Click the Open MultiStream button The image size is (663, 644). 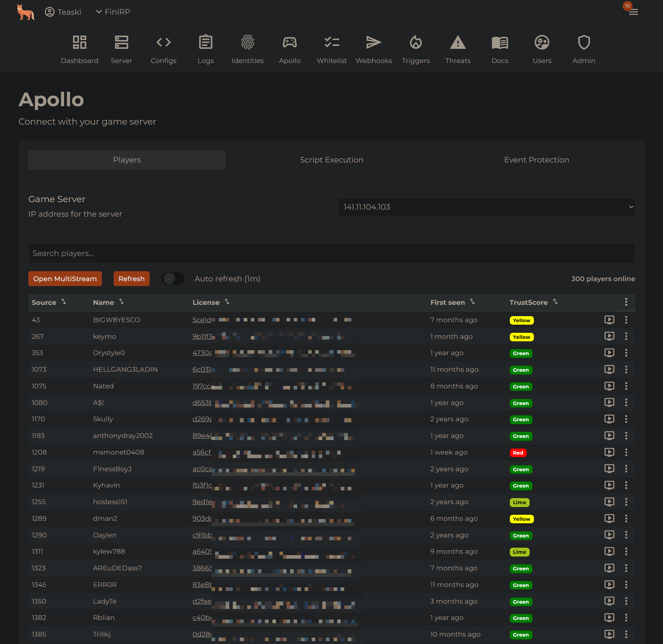tap(65, 279)
